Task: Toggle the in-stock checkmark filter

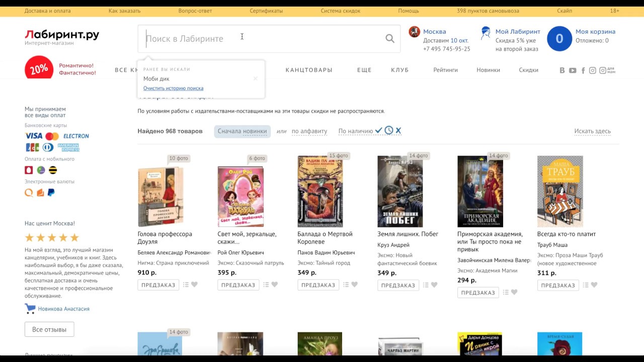Action: point(379,131)
